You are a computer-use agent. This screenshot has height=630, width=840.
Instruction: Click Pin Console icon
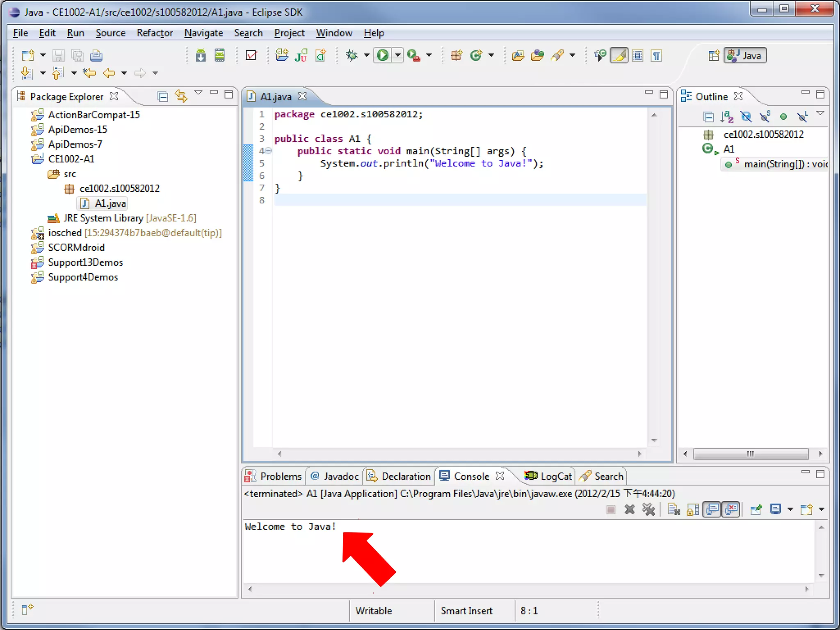tap(756, 509)
